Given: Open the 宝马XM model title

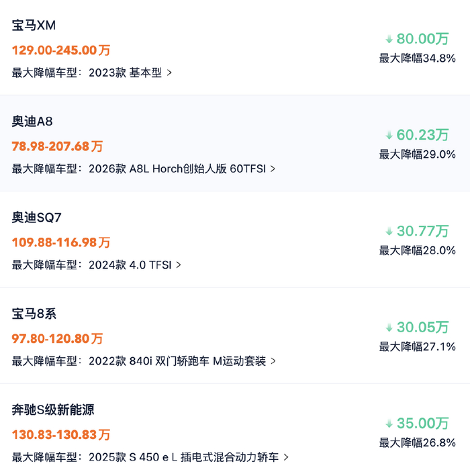Looking at the screenshot, I should 34,26.
